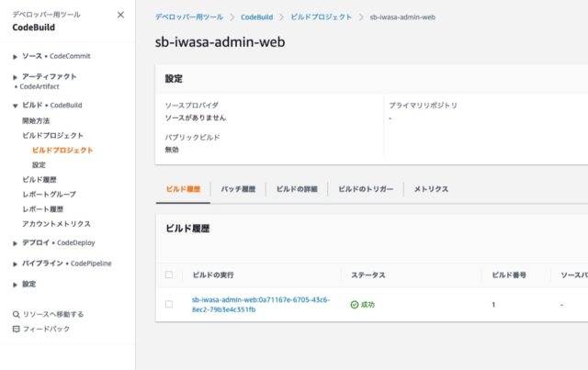Collapse the ビルド CodeBuild section

(x=15, y=107)
